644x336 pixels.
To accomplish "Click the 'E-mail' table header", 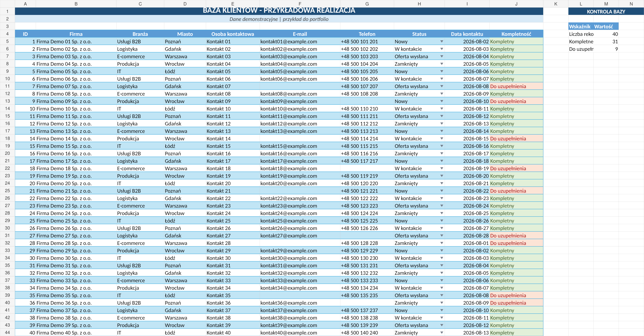I will pyautogui.click(x=300, y=34).
